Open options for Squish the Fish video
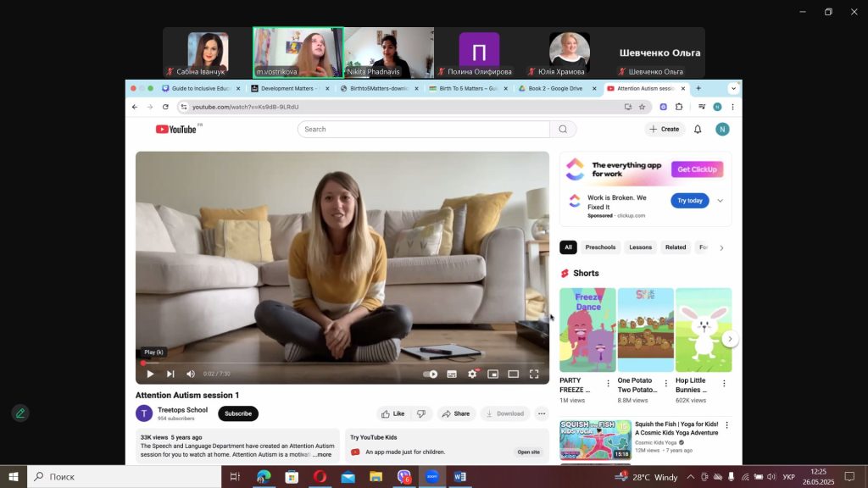 click(x=726, y=425)
